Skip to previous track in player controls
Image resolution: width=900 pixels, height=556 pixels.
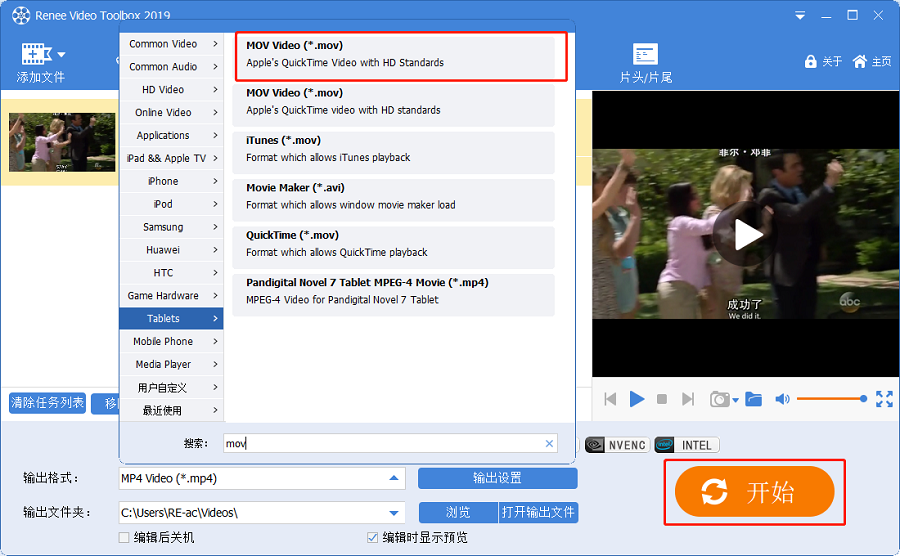pyautogui.click(x=610, y=399)
